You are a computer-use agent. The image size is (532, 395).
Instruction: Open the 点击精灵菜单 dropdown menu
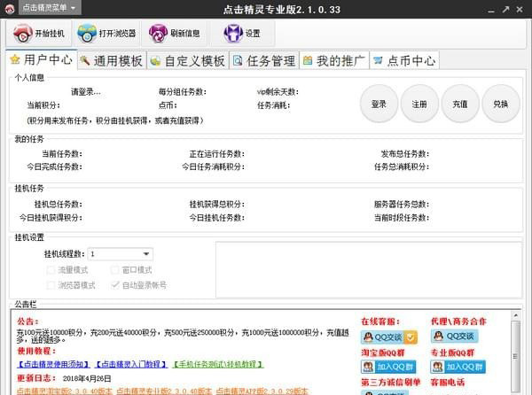(50, 7)
